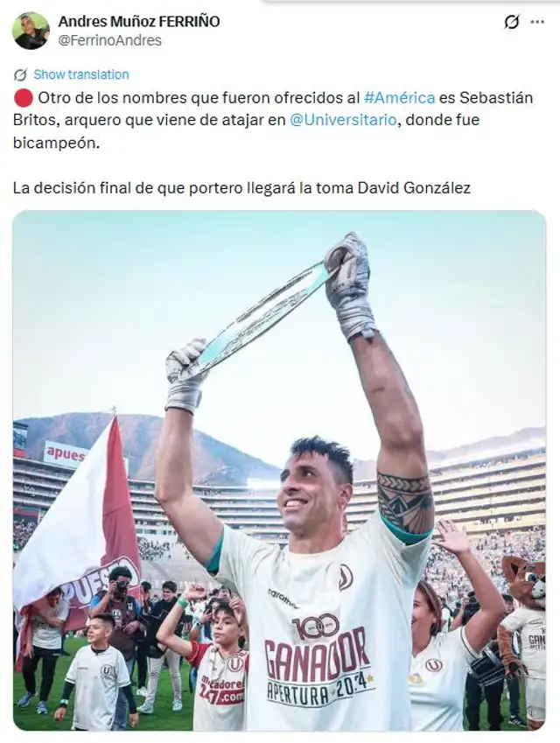This screenshot has height=743, width=560.
Task: Click the apuesta stadium banner in photo
Action: coord(66,455)
